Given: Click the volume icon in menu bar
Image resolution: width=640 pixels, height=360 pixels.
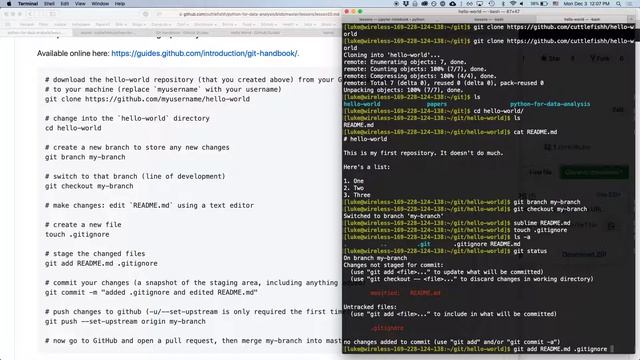Looking at the screenshot, I should pyautogui.click(x=522, y=4).
